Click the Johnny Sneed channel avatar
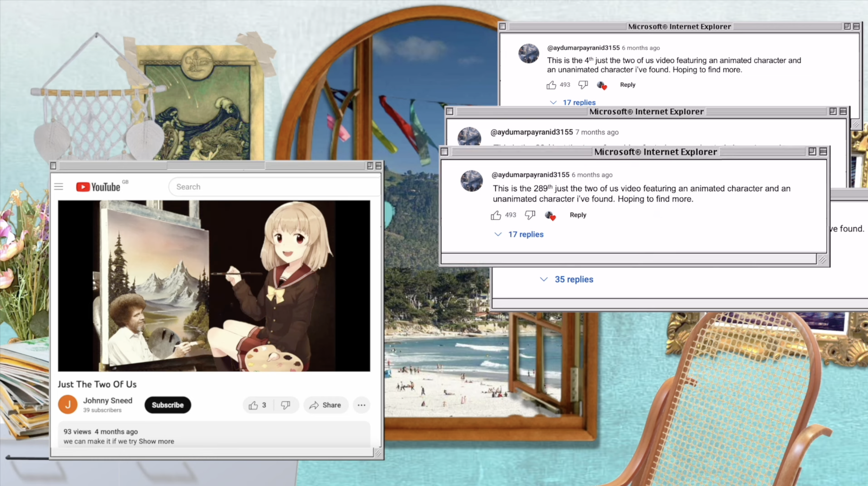 [x=68, y=405]
